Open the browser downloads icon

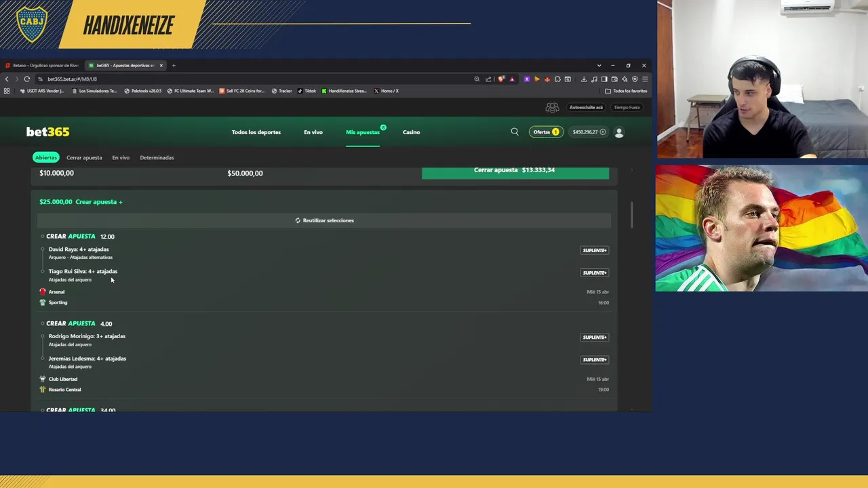coord(584,79)
